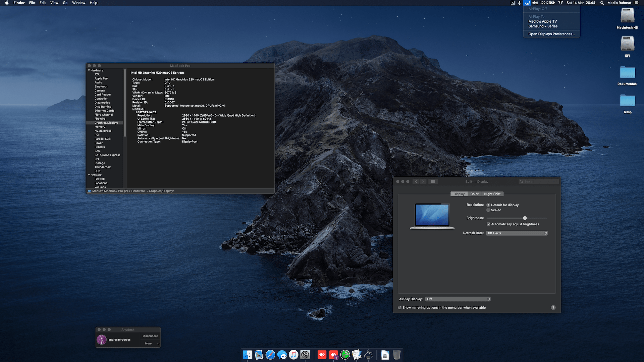Screen dimensions: 644x362
Task: Open the Edit menu
Action: coord(43,3)
